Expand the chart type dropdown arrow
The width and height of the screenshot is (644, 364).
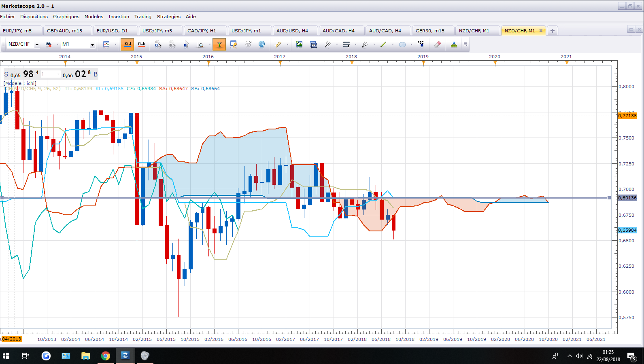115,44
